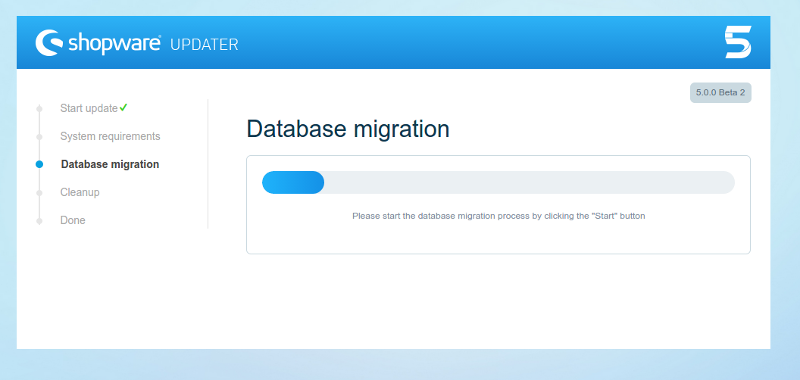Click the 'Please start the database migration' message
The image size is (800, 380).
pyautogui.click(x=498, y=216)
